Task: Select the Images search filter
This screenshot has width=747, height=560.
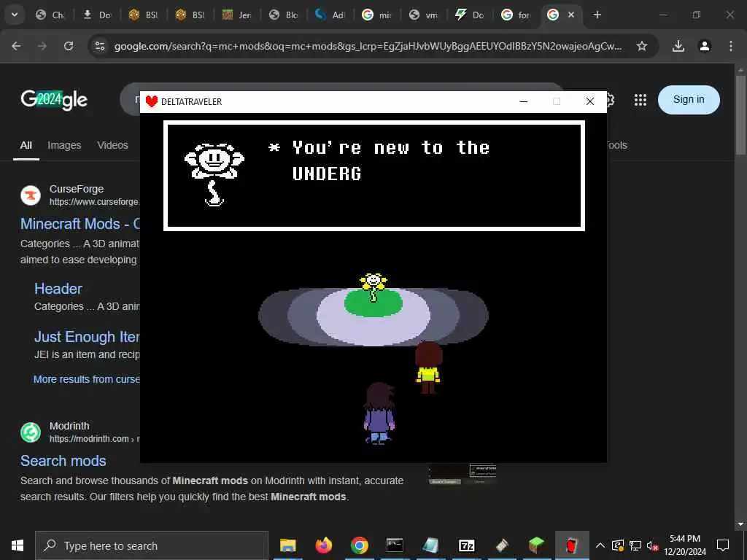Action: point(64,145)
